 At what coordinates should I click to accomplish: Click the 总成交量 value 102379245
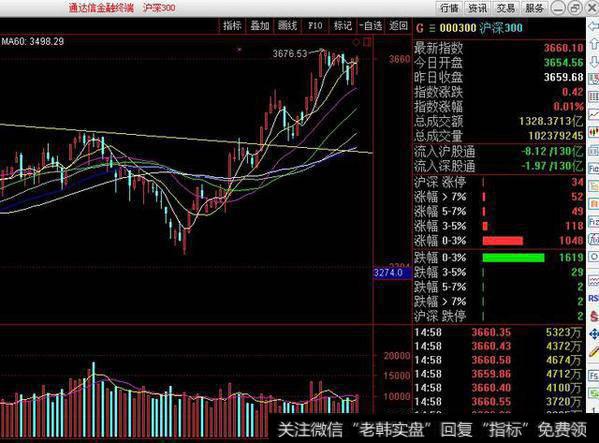556,136
